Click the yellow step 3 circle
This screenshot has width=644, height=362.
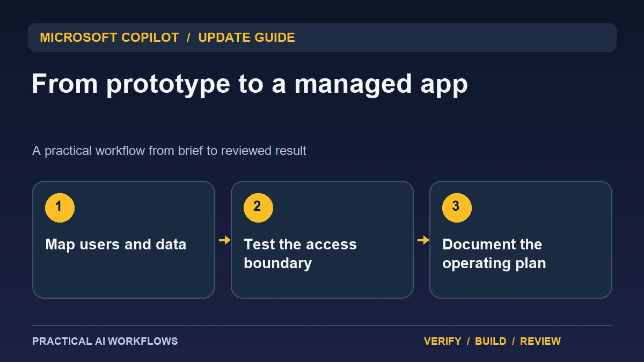[457, 208]
